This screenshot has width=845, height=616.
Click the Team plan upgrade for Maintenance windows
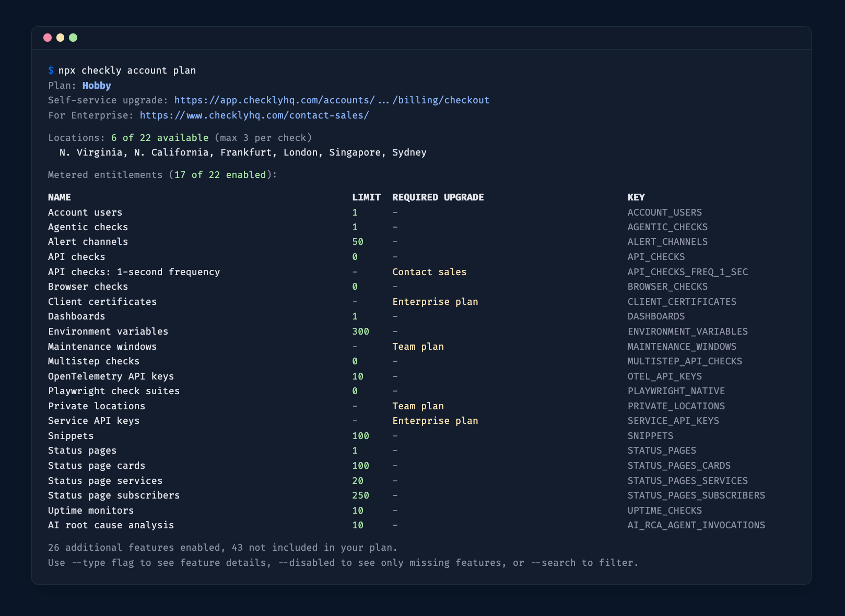(x=418, y=346)
